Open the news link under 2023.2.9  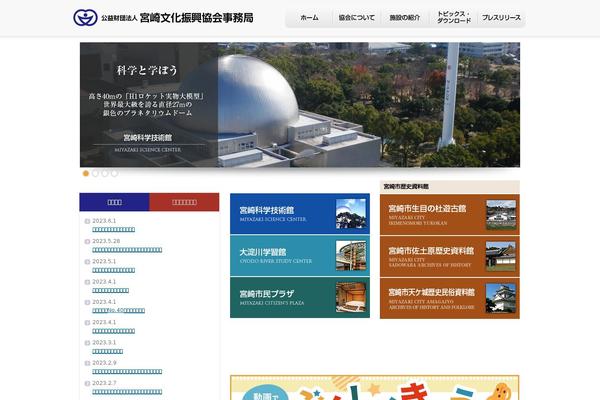pos(127,372)
